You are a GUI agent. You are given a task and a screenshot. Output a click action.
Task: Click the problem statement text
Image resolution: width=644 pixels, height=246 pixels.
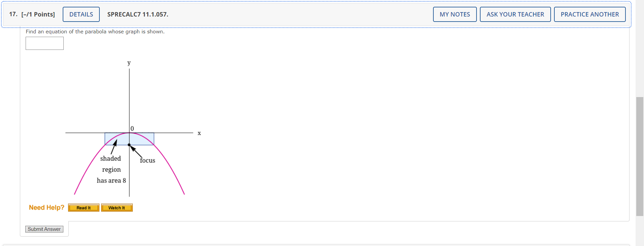point(95,31)
